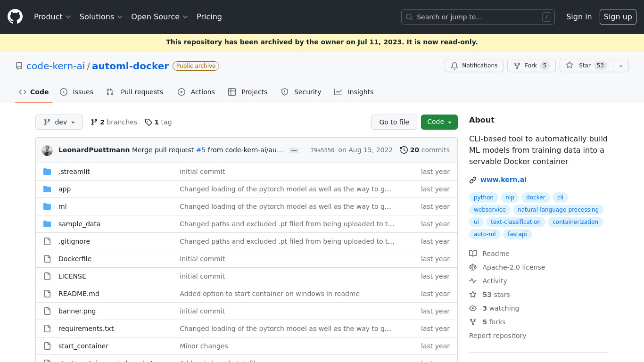644x362 pixels.
Task: Click the Go to file button
Action: [394, 122]
